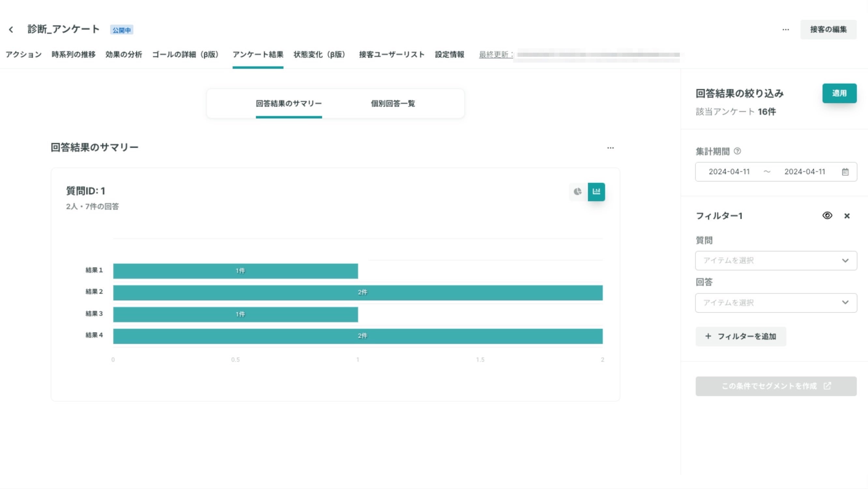Click the 該当アンケート 16件 count
868x489 pixels.
click(736, 112)
